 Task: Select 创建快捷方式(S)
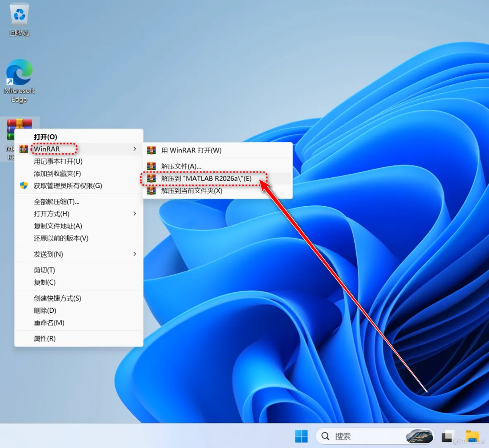click(x=79, y=298)
